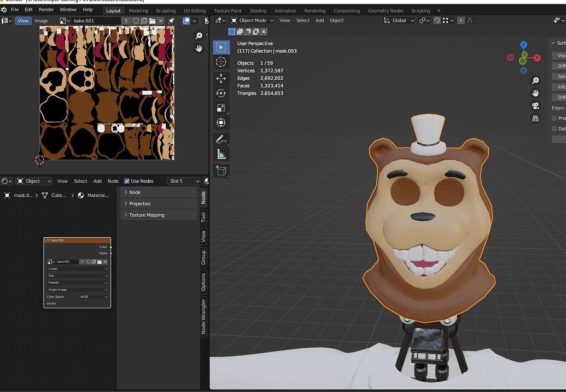Toggle the Det... checkbox in right panel
The image size is (566, 392).
pyautogui.click(x=555, y=128)
